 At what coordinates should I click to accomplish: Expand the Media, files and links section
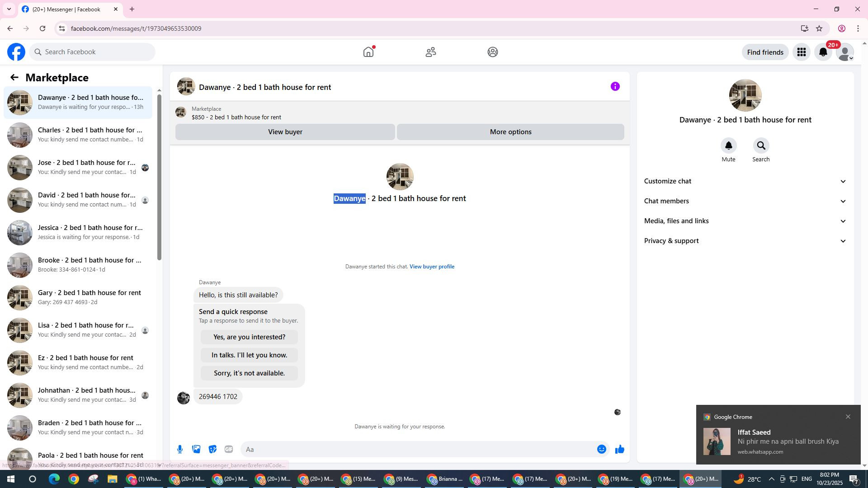[x=745, y=221]
